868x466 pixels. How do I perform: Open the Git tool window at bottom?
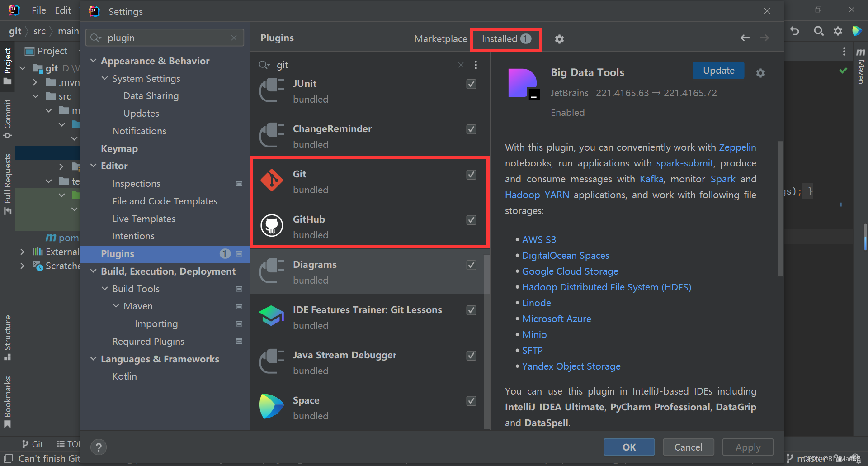click(x=33, y=444)
